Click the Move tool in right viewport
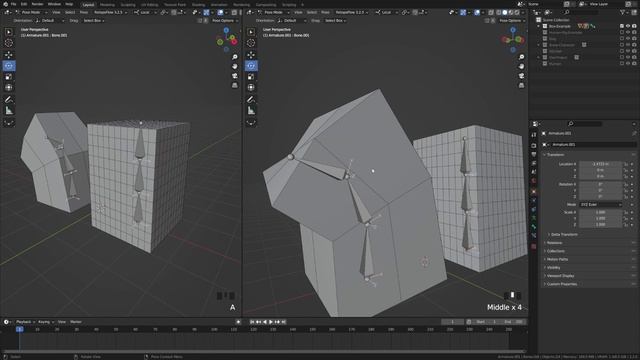The width and height of the screenshot is (640, 360). (251, 55)
